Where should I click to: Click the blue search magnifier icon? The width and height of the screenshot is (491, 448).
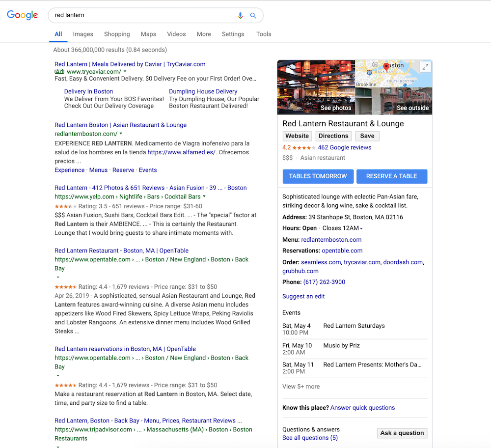pos(253,15)
